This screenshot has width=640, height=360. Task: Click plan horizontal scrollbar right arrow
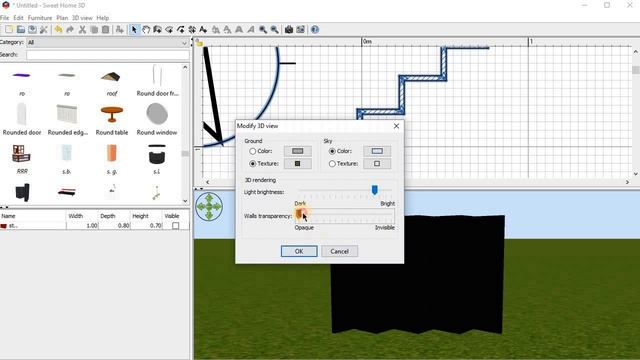627,182
